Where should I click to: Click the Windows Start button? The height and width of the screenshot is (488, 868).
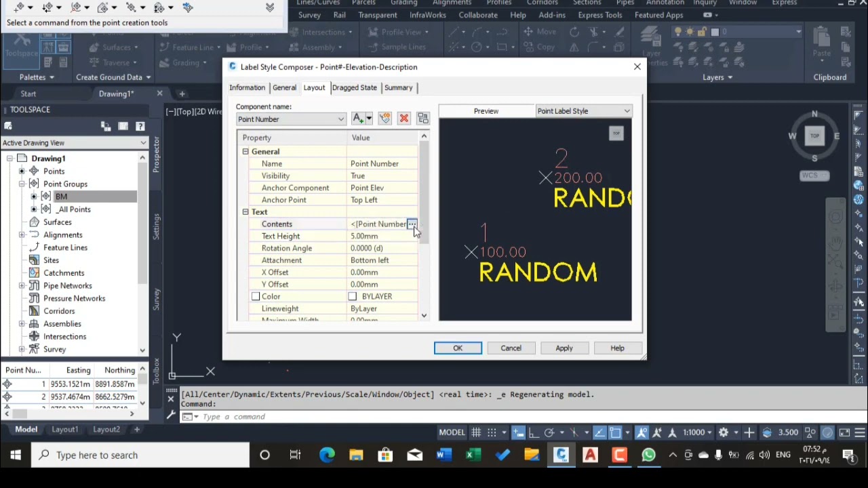[15, 455]
